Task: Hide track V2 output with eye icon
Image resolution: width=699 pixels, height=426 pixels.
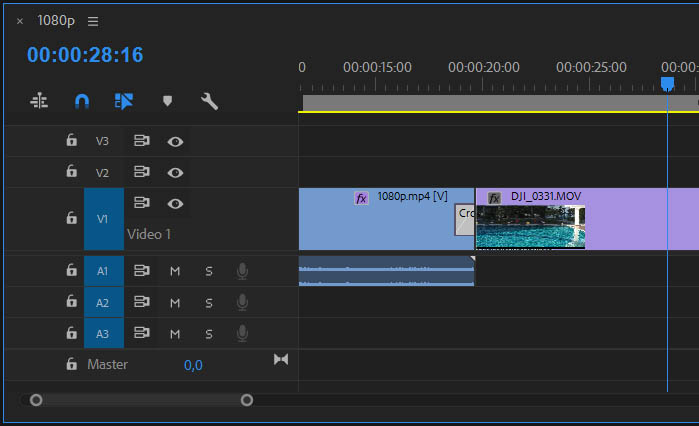Action: click(175, 172)
